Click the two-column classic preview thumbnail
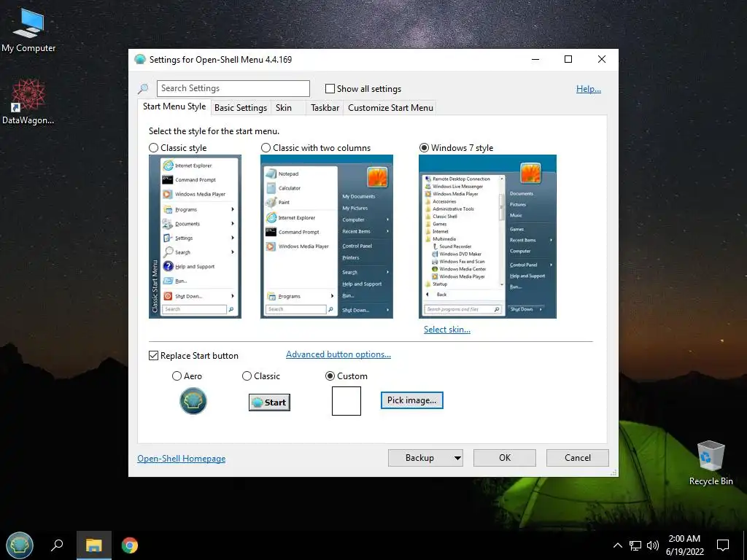Viewport: 747px width, 560px height. [x=326, y=237]
